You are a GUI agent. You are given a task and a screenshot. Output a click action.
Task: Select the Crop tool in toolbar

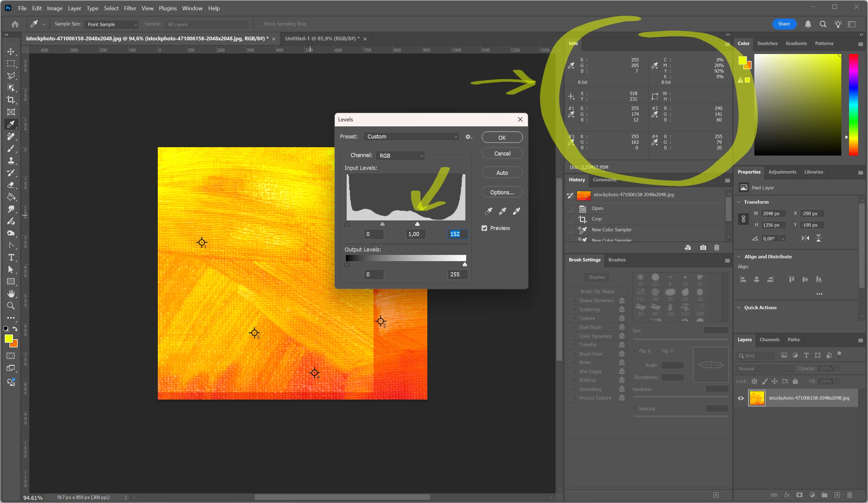11,100
